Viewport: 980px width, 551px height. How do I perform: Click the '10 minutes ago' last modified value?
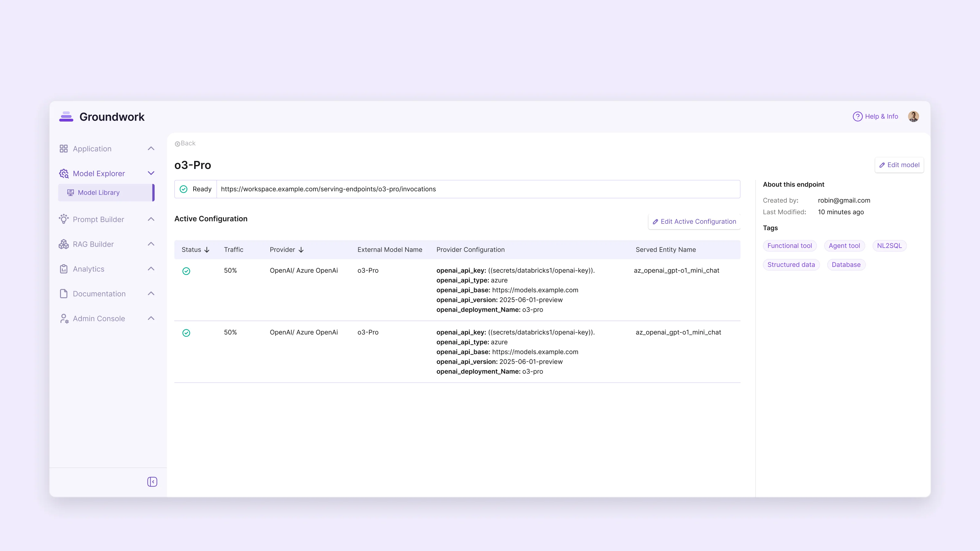coord(841,212)
